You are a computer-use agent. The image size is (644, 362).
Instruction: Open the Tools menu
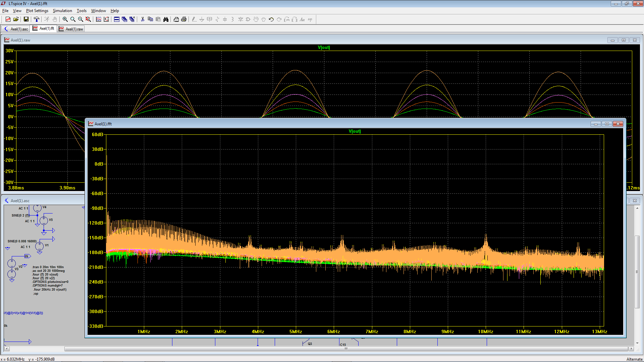point(82,11)
